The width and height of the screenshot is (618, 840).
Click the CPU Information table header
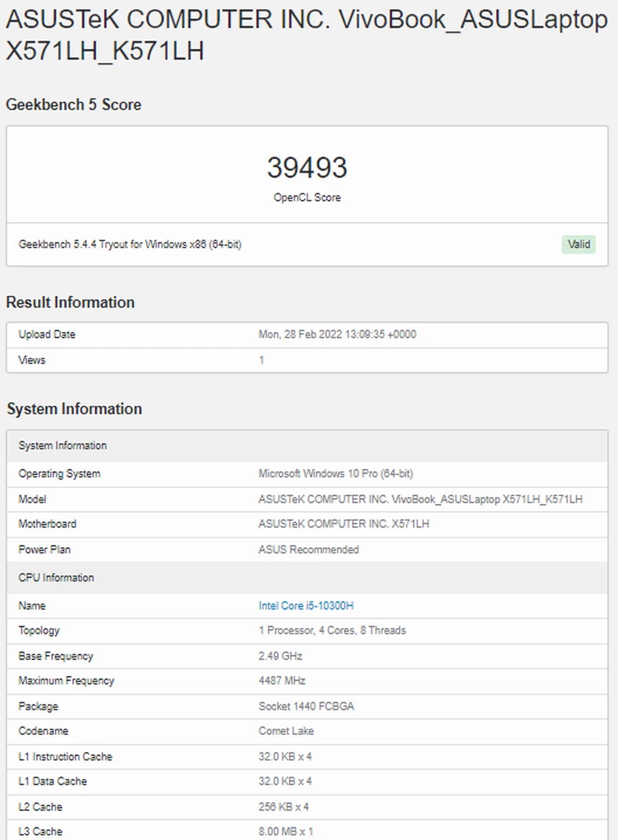56,577
